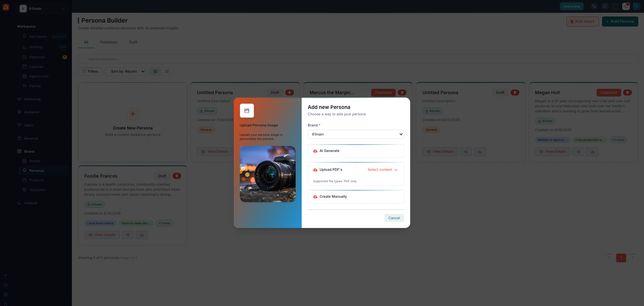Select the camera lens preview image
The width and height of the screenshot is (644, 306).
(267, 174)
